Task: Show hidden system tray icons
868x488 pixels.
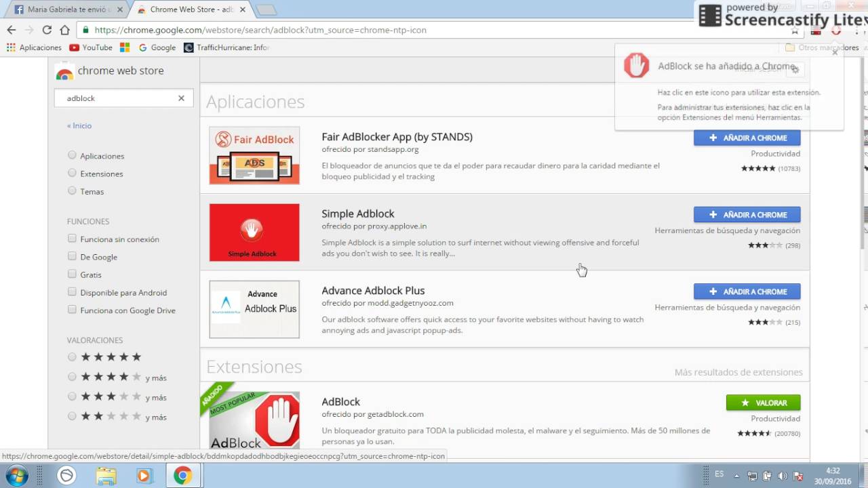Action: (737, 476)
